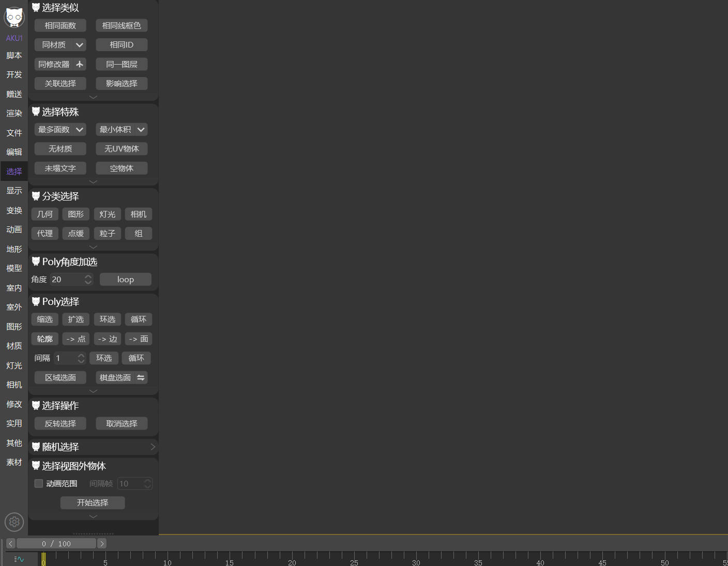
Task: Expand the 随机选择 section arrow
Action: [153, 447]
